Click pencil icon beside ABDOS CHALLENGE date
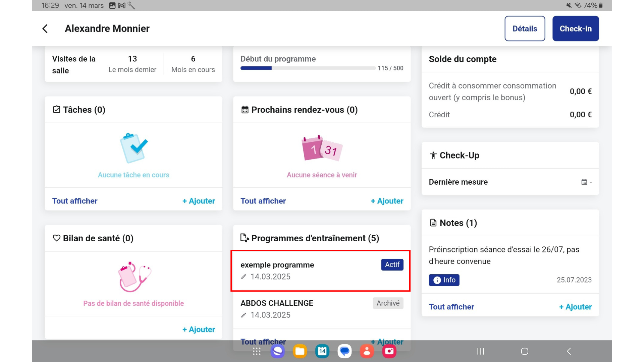Screen dimensions: 644x362 pos(244,315)
